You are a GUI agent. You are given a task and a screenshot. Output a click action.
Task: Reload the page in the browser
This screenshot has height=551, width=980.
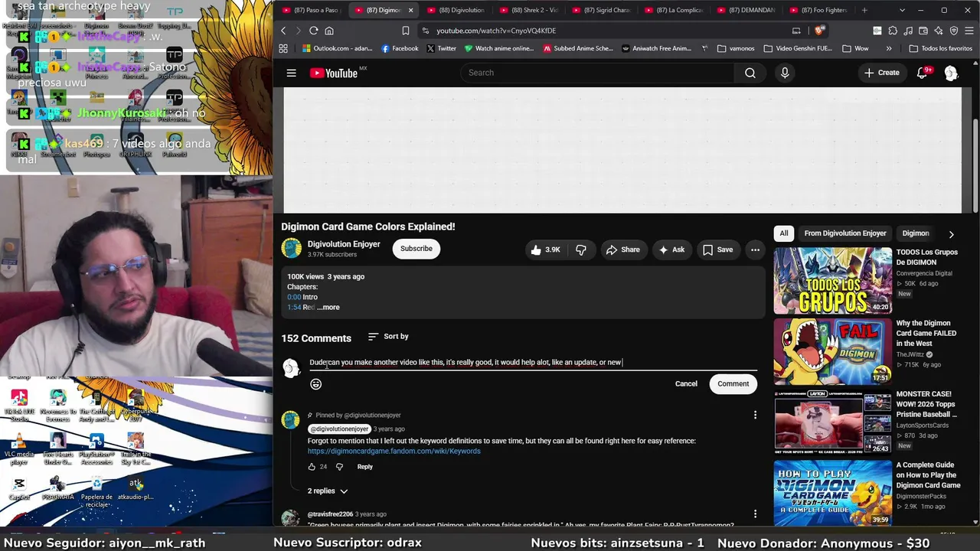coord(313,31)
